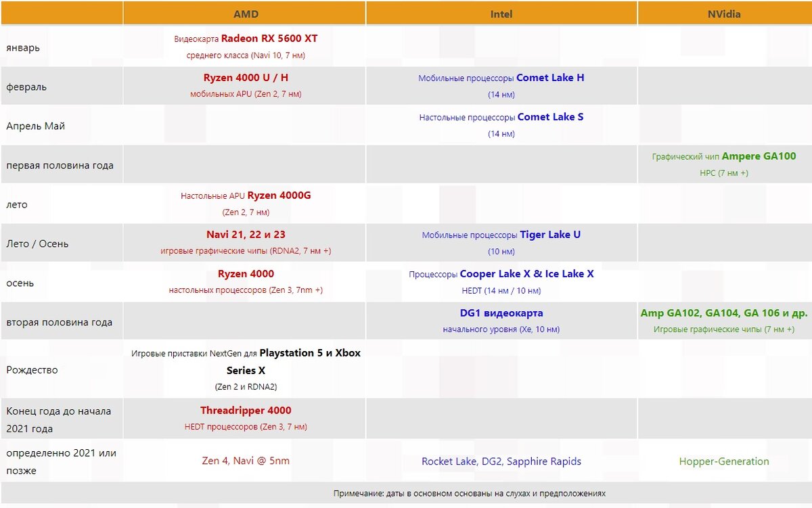Click the (Zen 2 и RDNA2) text

(x=246, y=387)
